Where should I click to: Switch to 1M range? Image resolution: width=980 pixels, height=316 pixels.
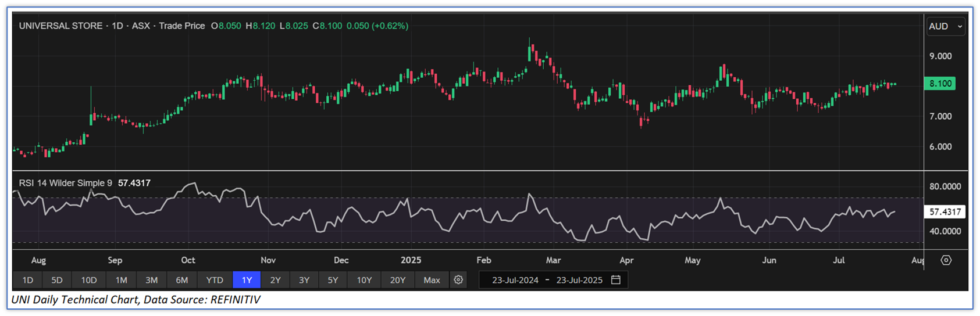tap(121, 280)
